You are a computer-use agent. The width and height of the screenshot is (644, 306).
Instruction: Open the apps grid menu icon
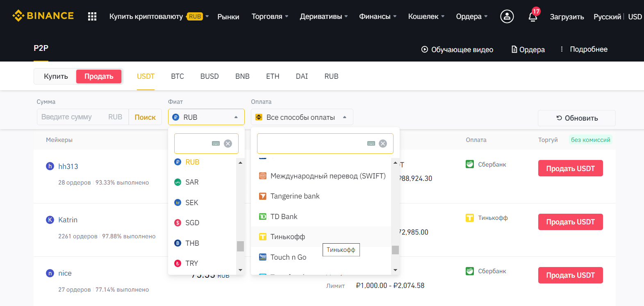(92, 16)
